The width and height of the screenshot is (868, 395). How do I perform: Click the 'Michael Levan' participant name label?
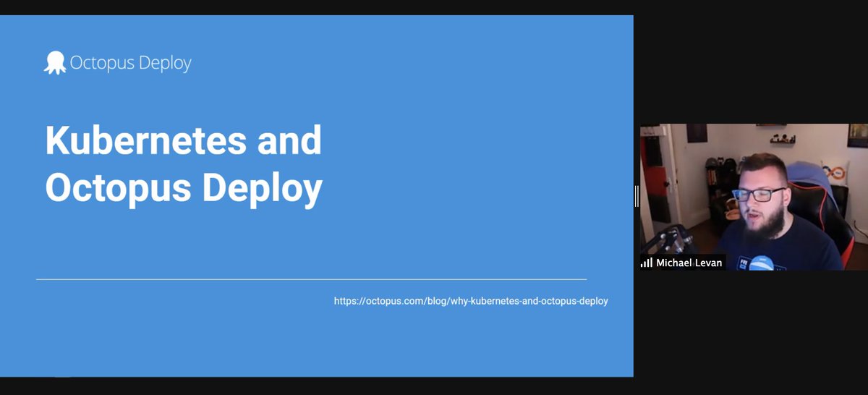click(x=689, y=263)
